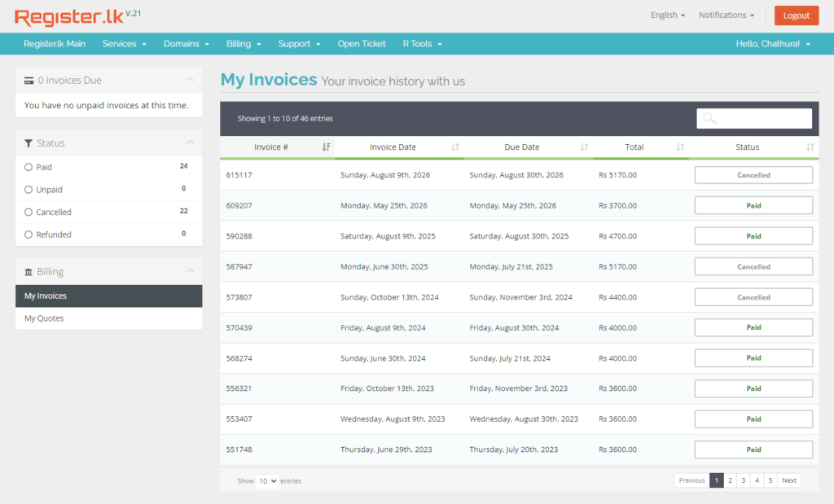Open the Notifications dropdown
This screenshot has width=834, height=504.
pos(726,15)
